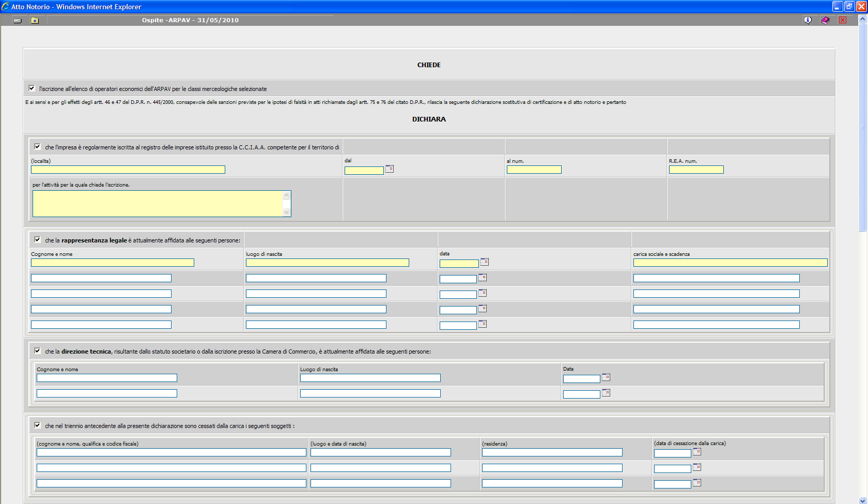Image resolution: width=868 pixels, height=504 pixels.
Task: Click the page vertical scrollbar thumb
Action: pos(862,127)
